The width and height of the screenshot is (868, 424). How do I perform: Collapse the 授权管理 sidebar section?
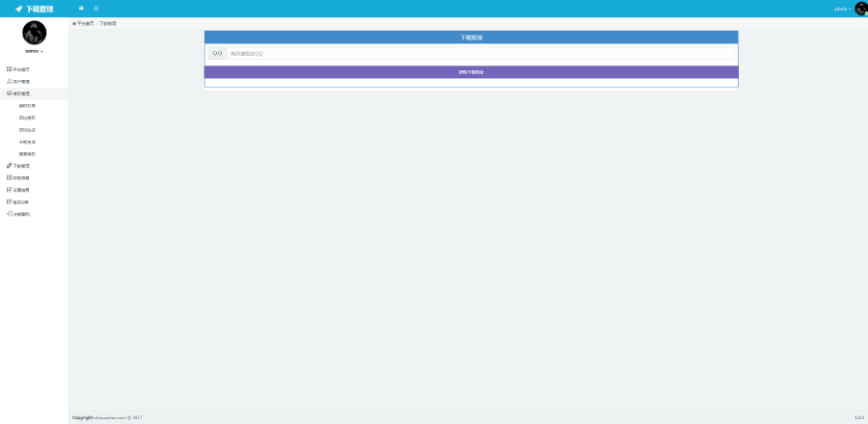coord(35,94)
